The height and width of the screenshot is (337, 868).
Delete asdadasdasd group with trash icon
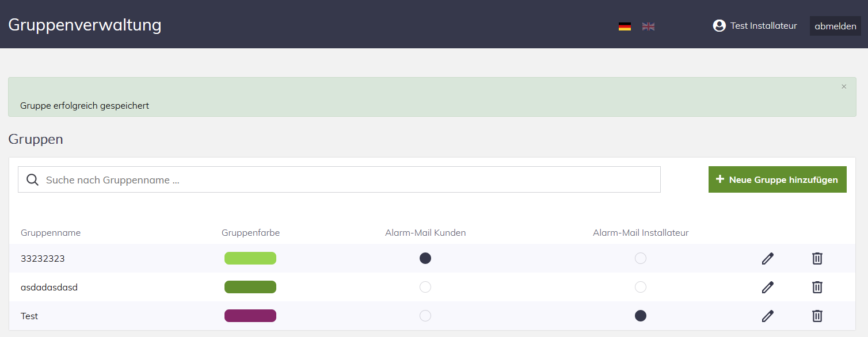[x=817, y=287]
